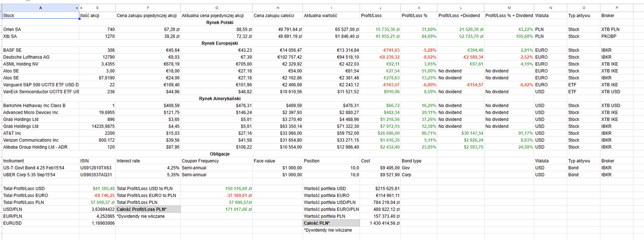Click ISIN value 'US90353TAQ31'
Viewport: 644px width, 240px height.
(x=97, y=174)
